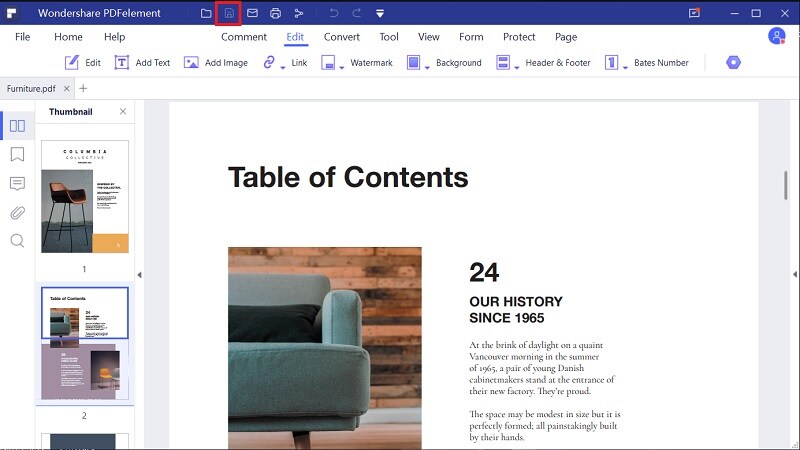Open the File menu
The image size is (800, 450).
(x=22, y=37)
